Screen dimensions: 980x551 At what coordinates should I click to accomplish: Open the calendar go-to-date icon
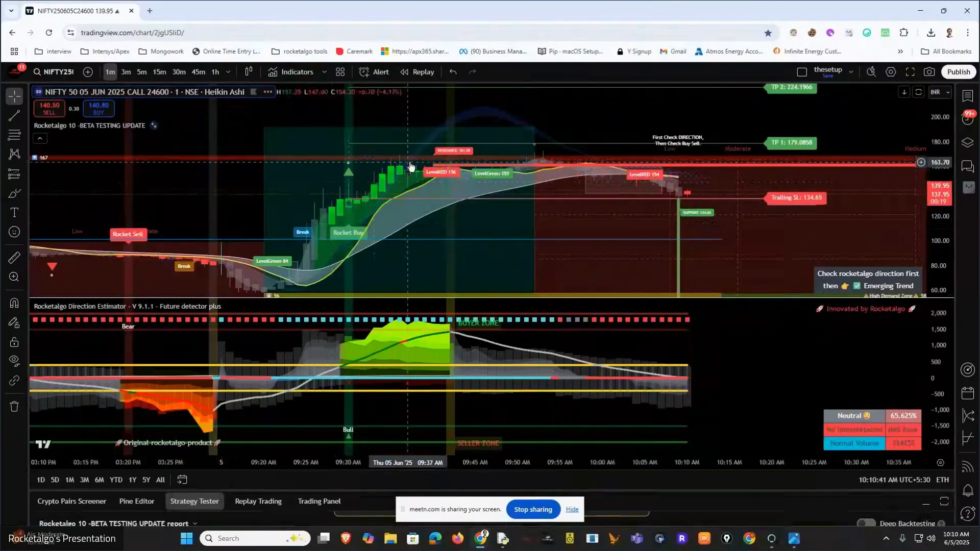coord(182,480)
